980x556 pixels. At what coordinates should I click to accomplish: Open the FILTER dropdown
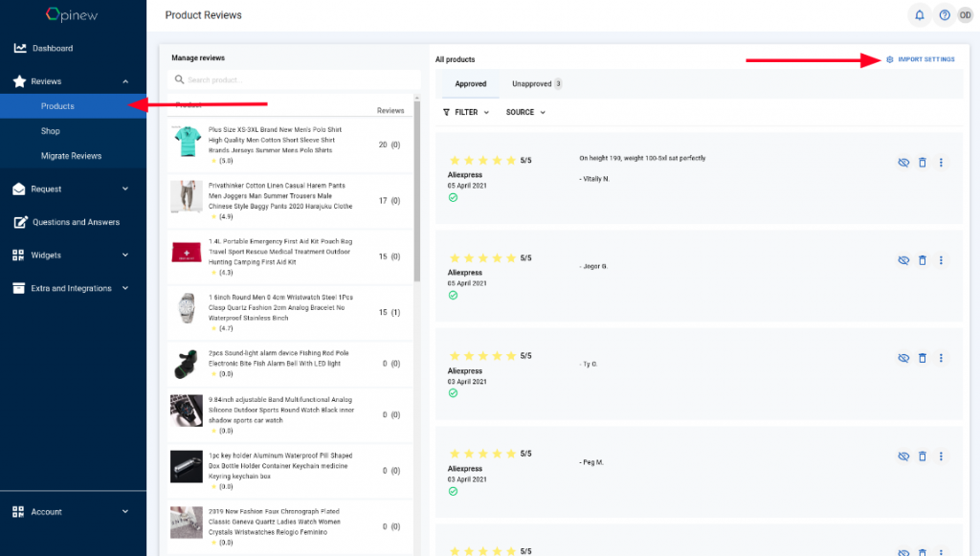click(466, 113)
